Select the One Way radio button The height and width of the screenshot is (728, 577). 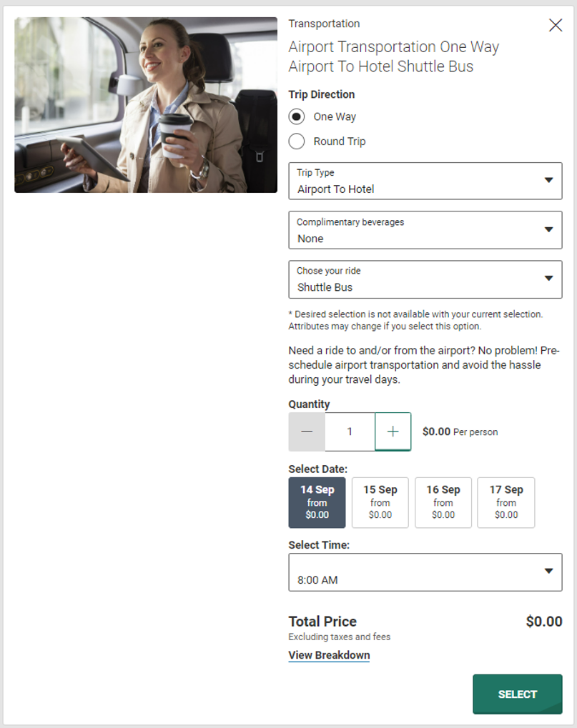(x=297, y=116)
